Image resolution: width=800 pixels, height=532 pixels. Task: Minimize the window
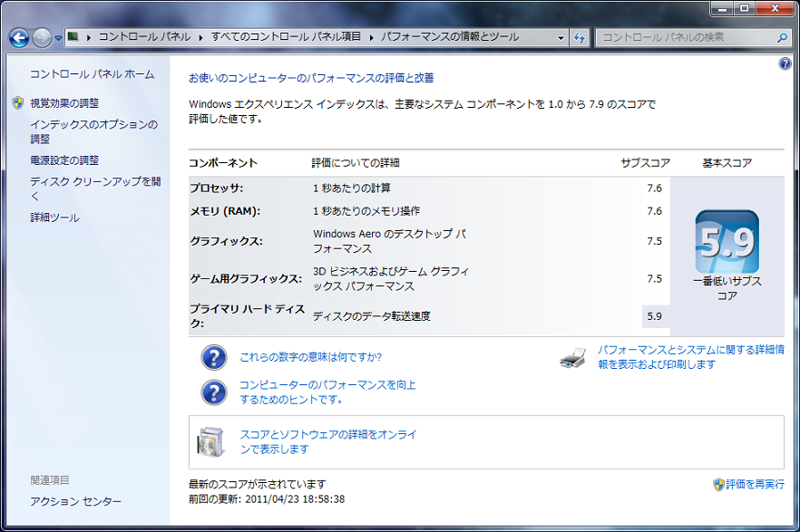pos(722,8)
